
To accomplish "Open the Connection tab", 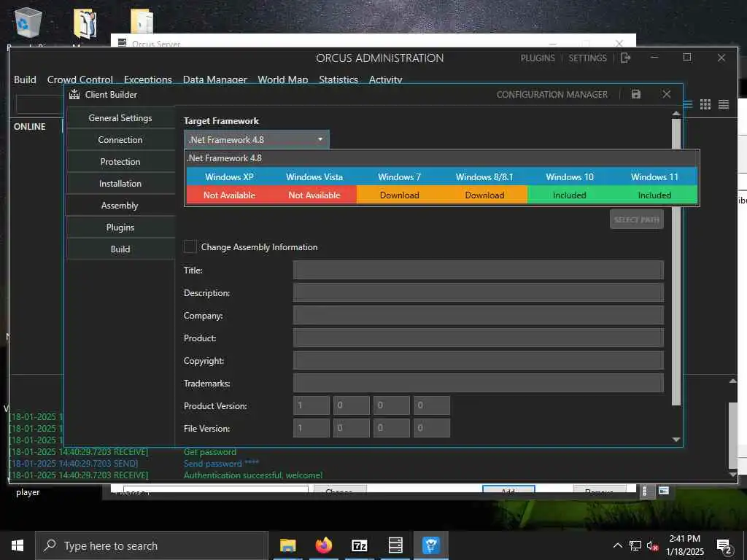I will [120, 139].
